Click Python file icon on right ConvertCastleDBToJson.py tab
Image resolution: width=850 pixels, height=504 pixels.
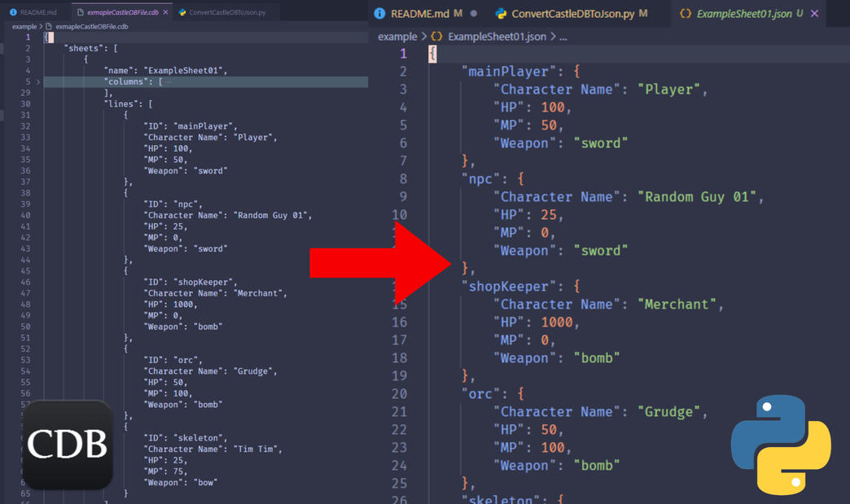501,14
